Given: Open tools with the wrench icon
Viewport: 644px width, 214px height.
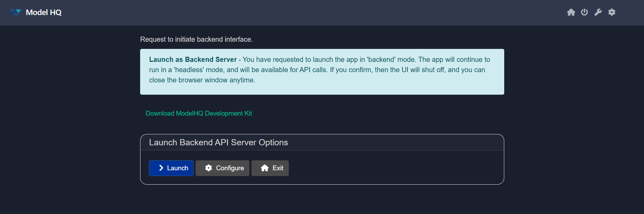Looking at the screenshot, I should (598, 12).
